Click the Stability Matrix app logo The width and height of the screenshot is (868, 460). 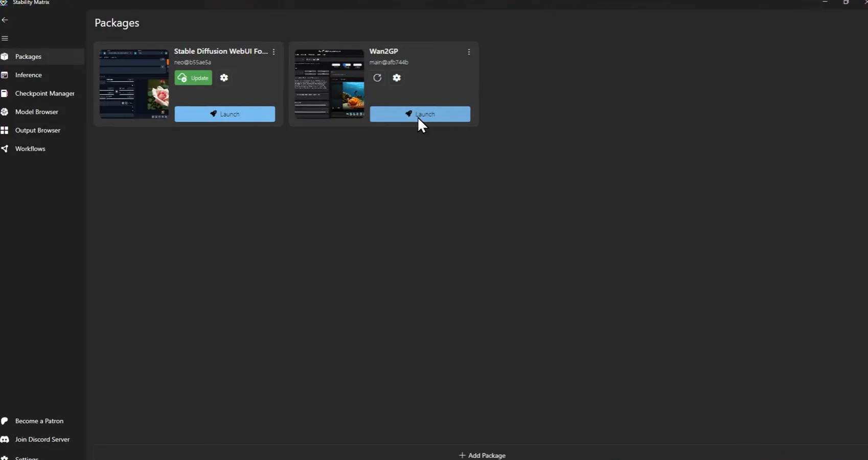[x=4, y=3]
